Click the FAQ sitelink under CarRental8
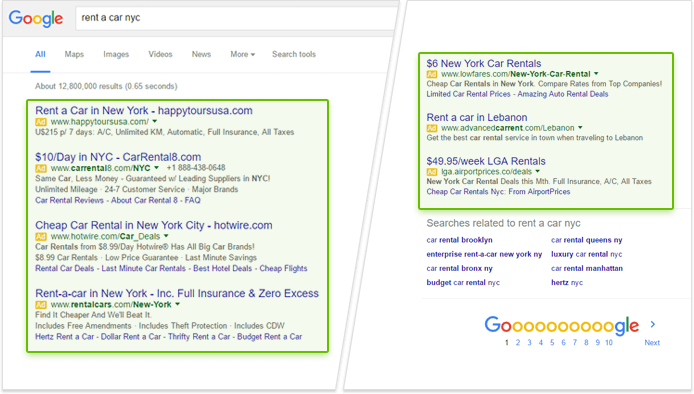 pyautogui.click(x=193, y=201)
